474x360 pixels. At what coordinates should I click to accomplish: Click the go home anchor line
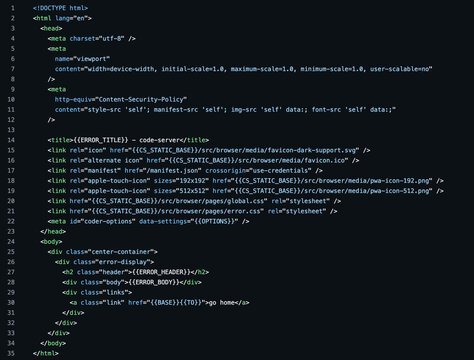point(159,303)
